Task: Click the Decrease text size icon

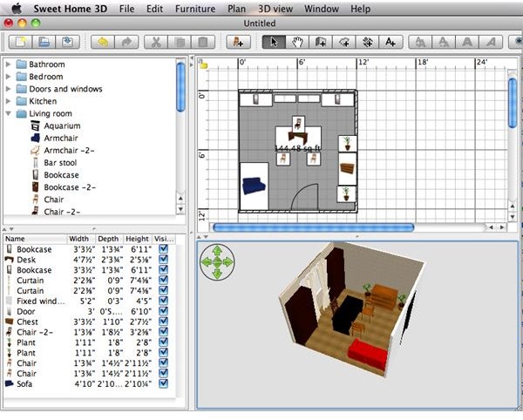Action: pos(444,42)
